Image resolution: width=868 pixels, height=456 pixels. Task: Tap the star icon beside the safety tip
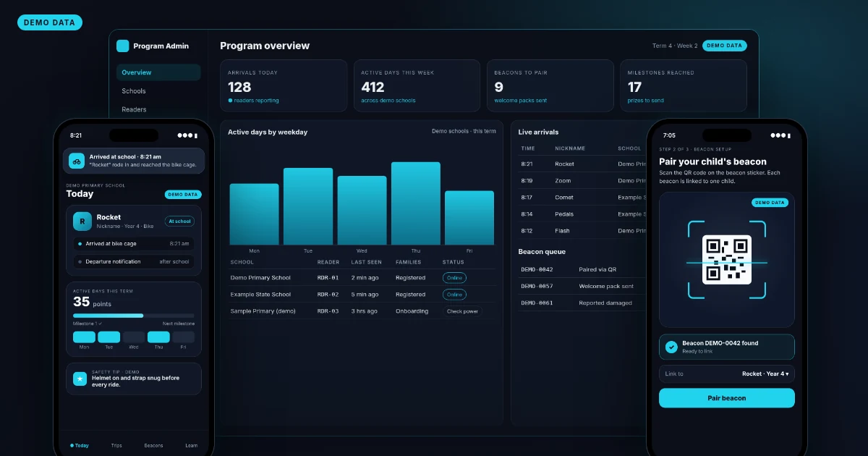80,379
